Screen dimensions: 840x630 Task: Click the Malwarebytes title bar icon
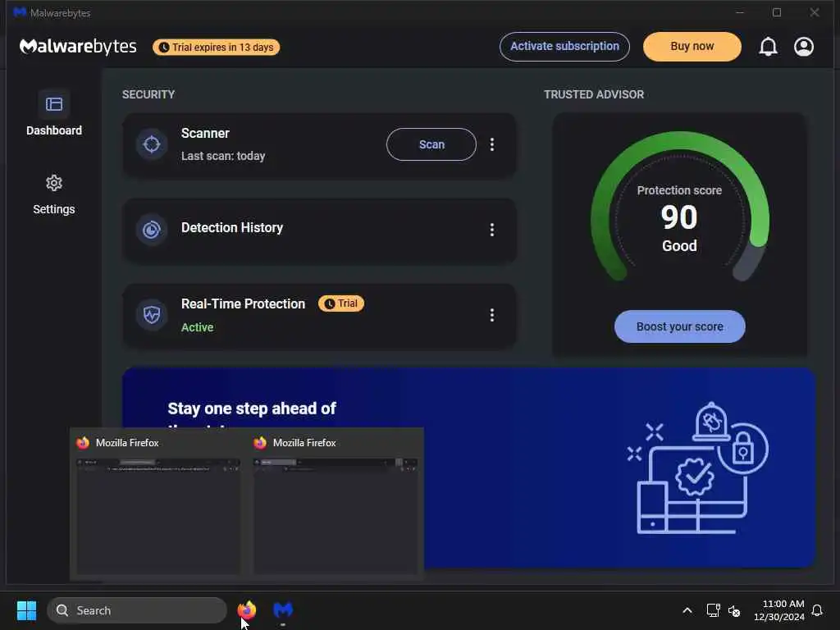(x=21, y=12)
